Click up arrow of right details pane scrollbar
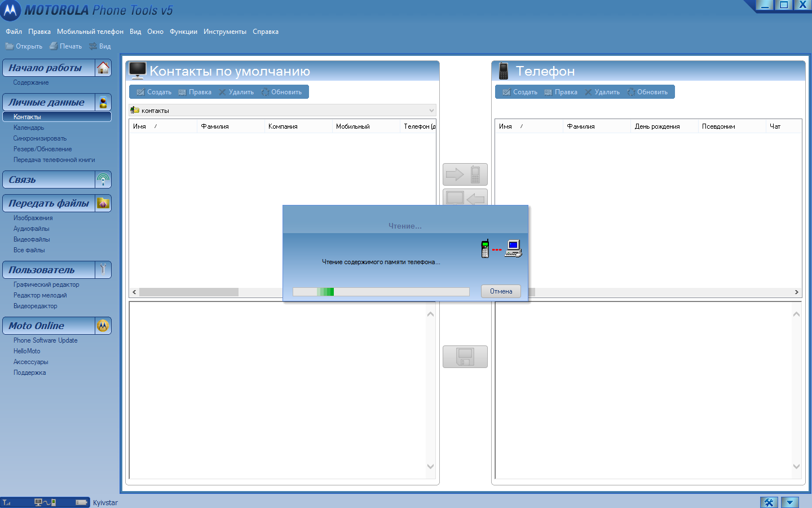812x508 pixels. click(796, 314)
